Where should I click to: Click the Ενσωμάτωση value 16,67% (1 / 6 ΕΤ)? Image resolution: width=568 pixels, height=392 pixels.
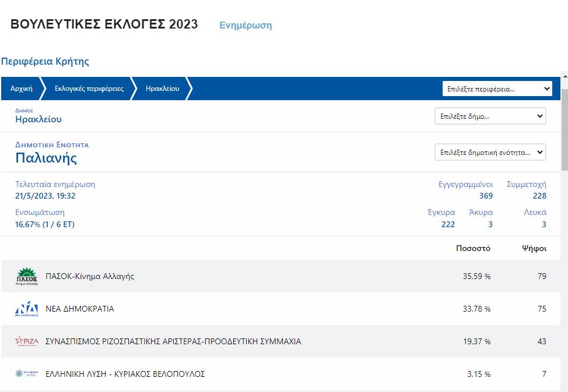point(45,224)
